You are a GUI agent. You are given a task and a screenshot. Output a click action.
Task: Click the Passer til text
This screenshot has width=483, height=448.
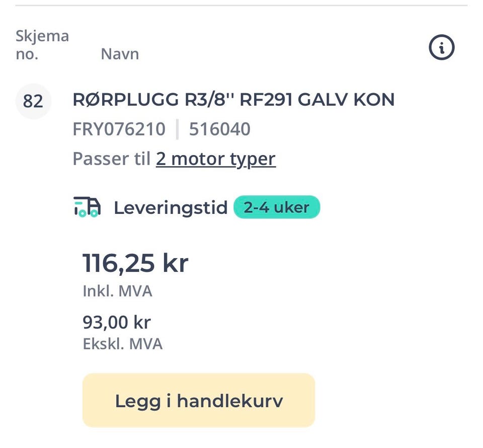tap(111, 159)
